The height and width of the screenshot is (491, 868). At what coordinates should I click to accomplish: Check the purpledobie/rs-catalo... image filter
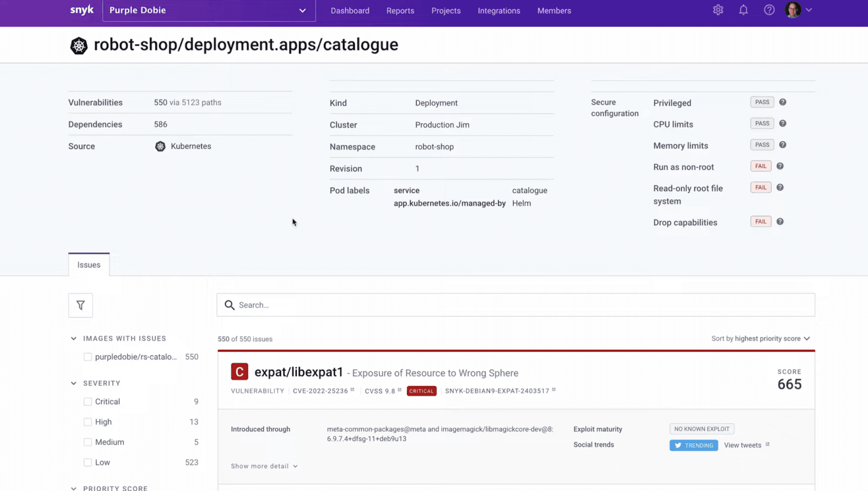(x=87, y=357)
